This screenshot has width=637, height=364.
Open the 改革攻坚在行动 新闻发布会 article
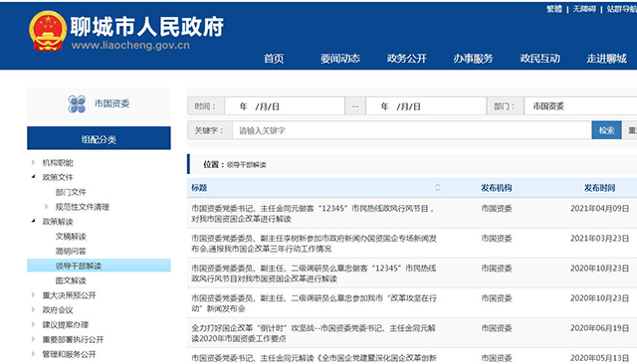314,303
